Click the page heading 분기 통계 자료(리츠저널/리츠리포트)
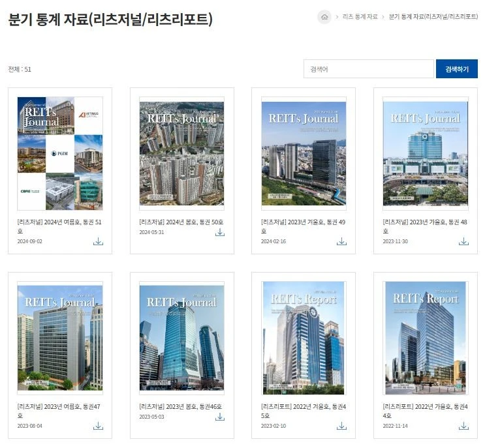 pos(110,19)
